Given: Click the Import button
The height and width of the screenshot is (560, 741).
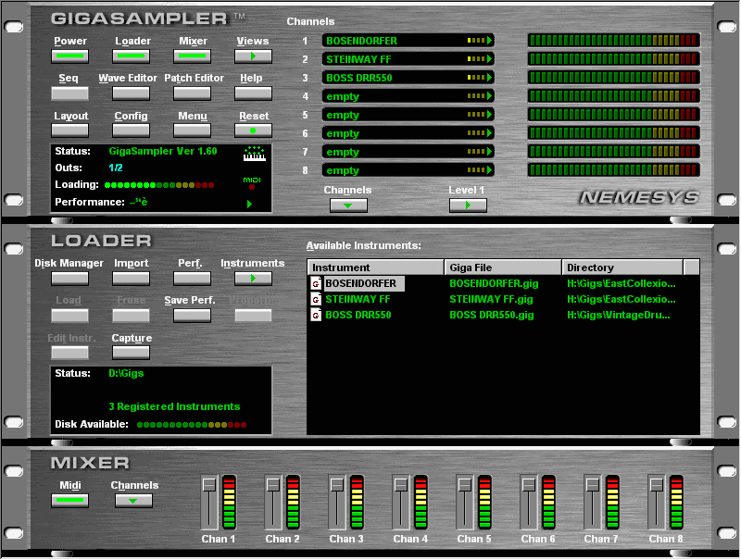Looking at the screenshot, I should [x=131, y=279].
